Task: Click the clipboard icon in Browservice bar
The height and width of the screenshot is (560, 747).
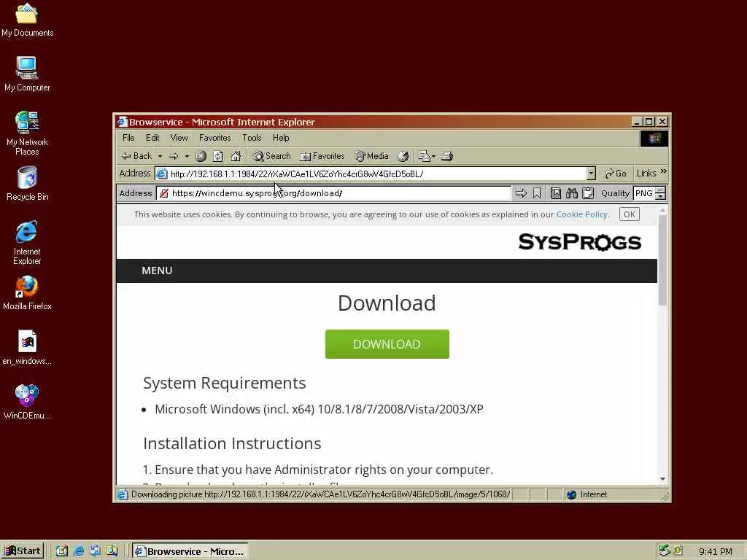Action: click(x=588, y=192)
